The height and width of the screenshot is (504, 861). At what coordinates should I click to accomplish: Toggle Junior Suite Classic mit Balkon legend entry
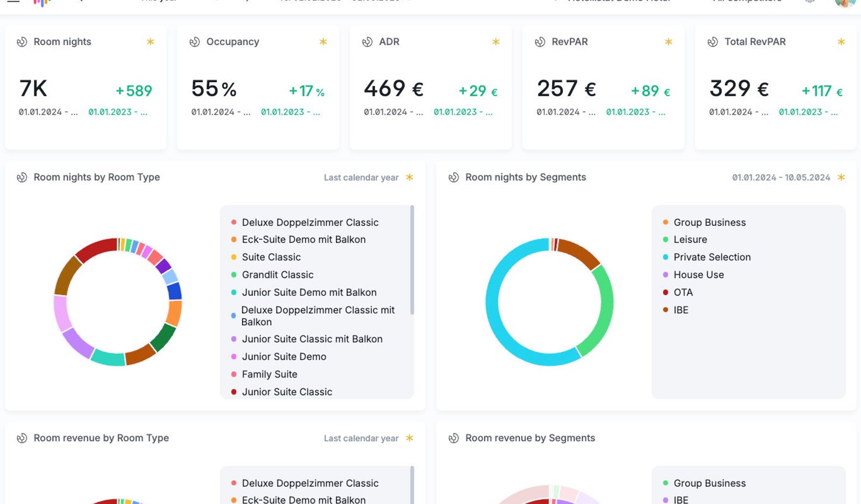pyautogui.click(x=307, y=339)
